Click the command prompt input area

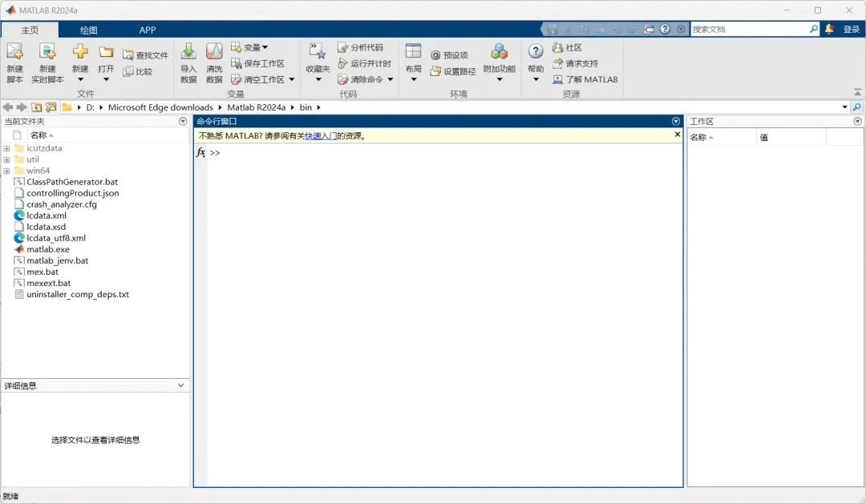(444, 153)
